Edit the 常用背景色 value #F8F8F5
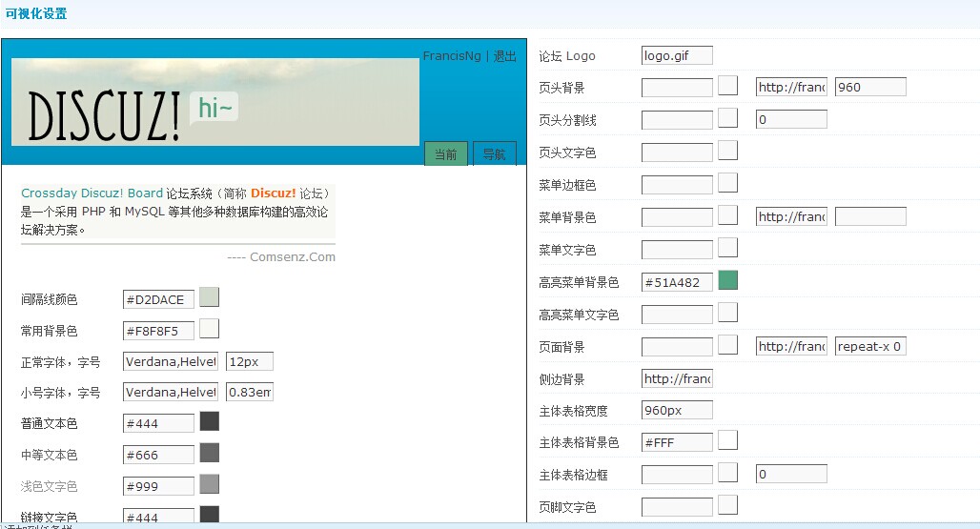Screen dimensions: 980x529 tap(159, 331)
